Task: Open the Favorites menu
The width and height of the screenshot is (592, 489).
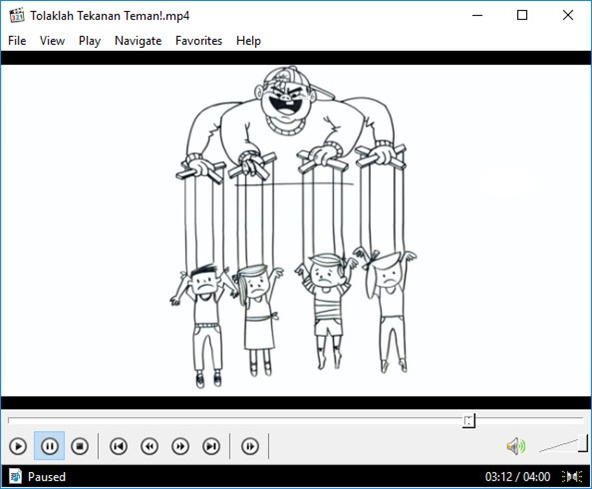Action: click(199, 41)
